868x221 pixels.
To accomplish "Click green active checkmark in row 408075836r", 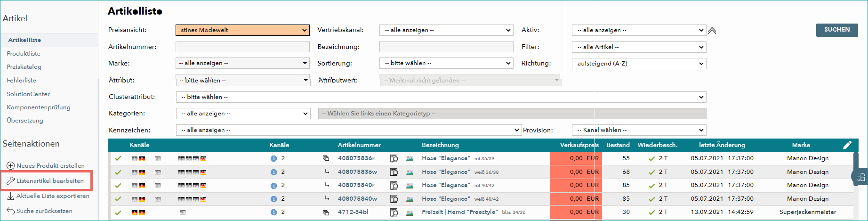I will click(x=118, y=159).
